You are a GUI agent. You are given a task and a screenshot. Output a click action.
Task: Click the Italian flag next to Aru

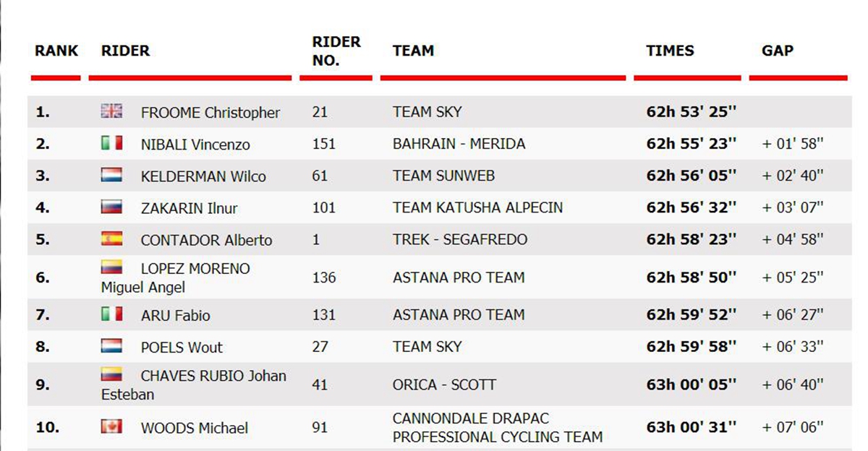111,314
